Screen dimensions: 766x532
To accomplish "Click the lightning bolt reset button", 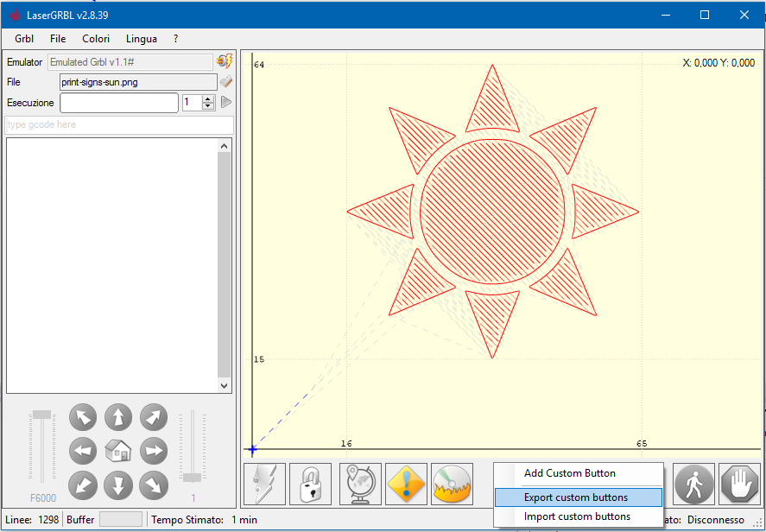I will pyautogui.click(x=264, y=484).
